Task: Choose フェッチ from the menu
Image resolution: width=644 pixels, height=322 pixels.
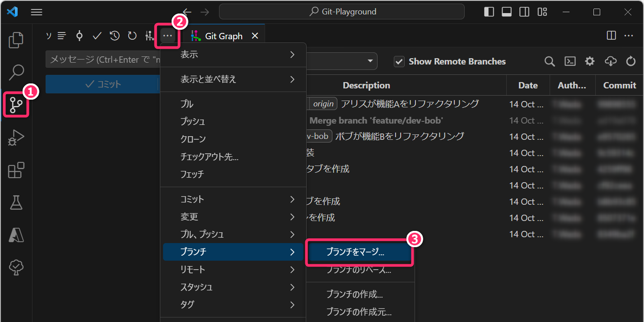Action: pyautogui.click(x=192, y=174)
